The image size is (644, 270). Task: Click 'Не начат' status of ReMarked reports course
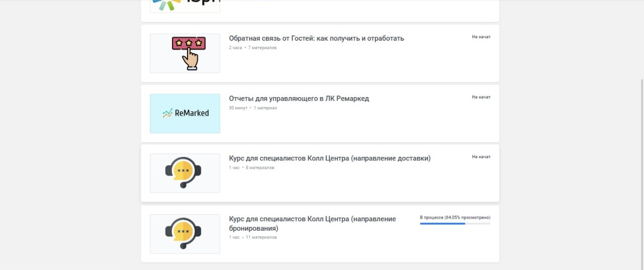[x=481, y=97]
